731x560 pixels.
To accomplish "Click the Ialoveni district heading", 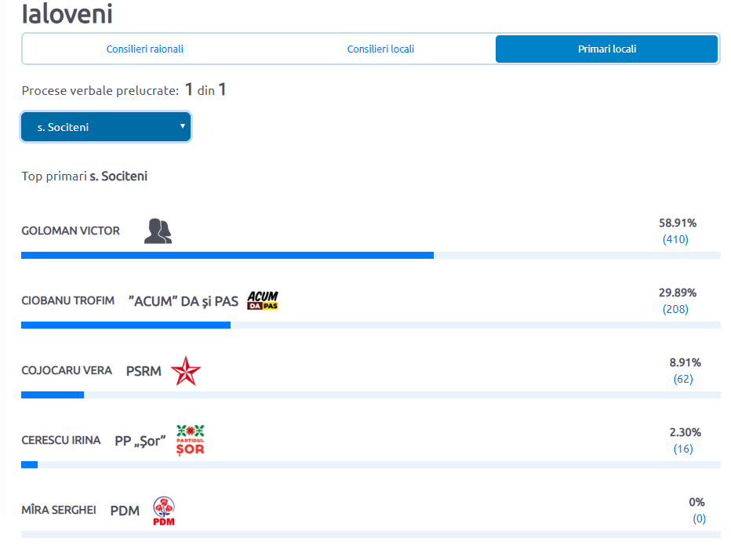I will (x=67, y=13).
